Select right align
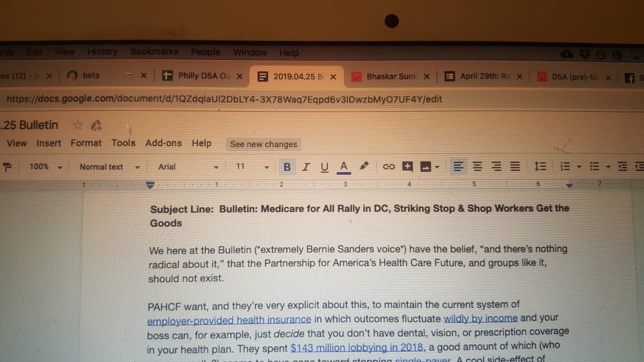Screen dimensions: 644x362 (496, 167)
